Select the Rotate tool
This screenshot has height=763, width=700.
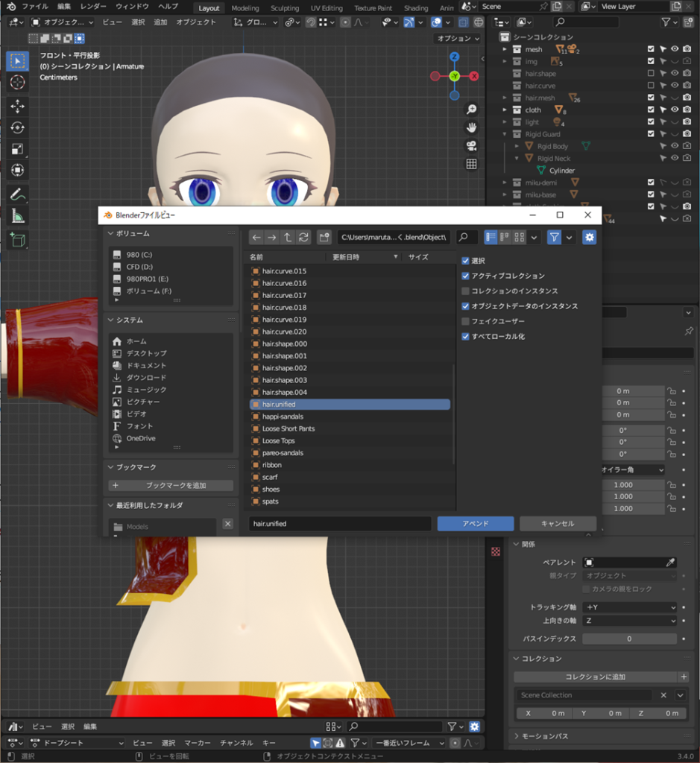(18, 127)
